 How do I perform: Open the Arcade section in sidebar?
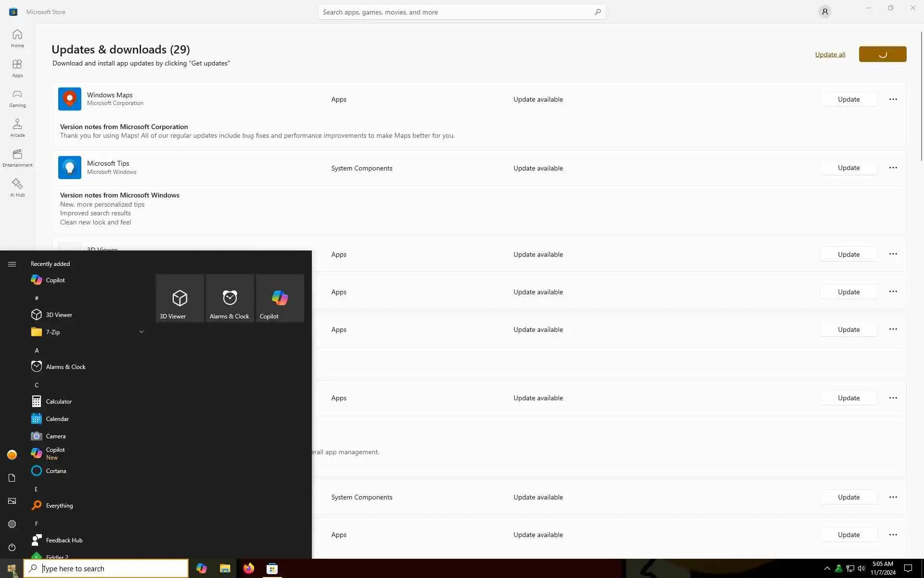[17, 128]
